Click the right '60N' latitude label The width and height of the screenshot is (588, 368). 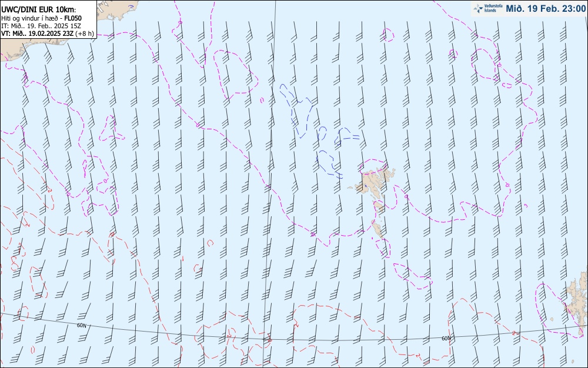point(446,339)
